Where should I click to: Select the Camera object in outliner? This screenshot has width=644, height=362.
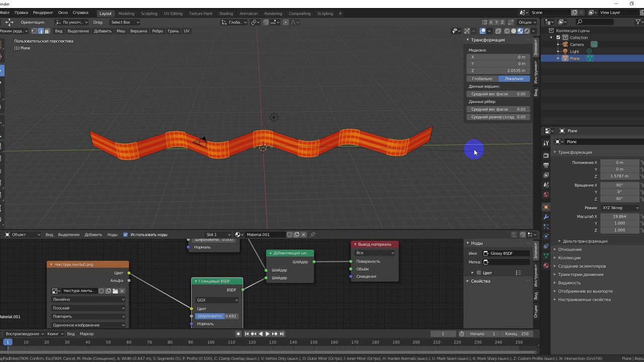577,45
